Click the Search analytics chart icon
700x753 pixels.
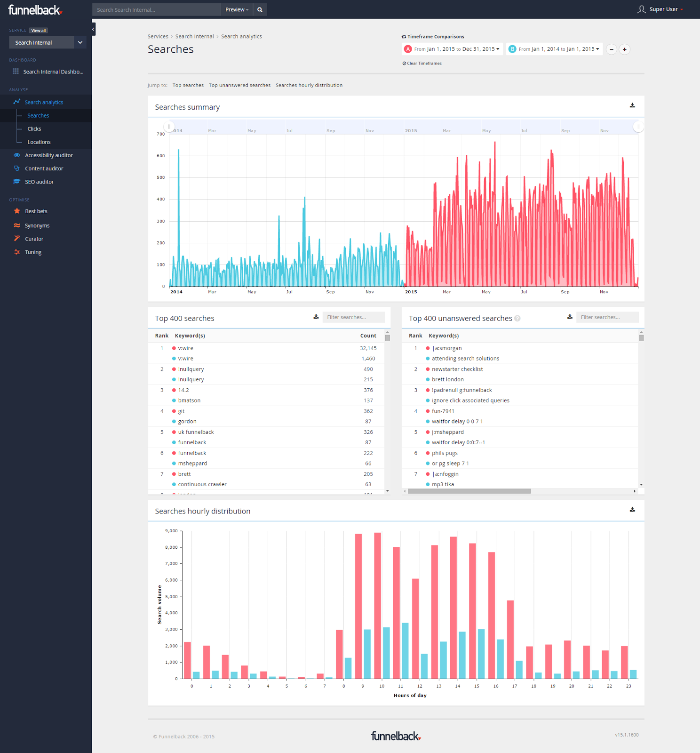point(17,102)
